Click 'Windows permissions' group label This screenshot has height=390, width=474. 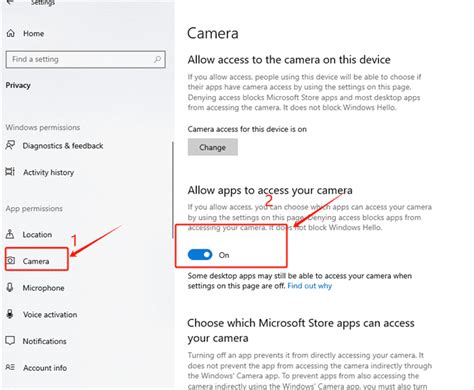(x=43, y=127)
